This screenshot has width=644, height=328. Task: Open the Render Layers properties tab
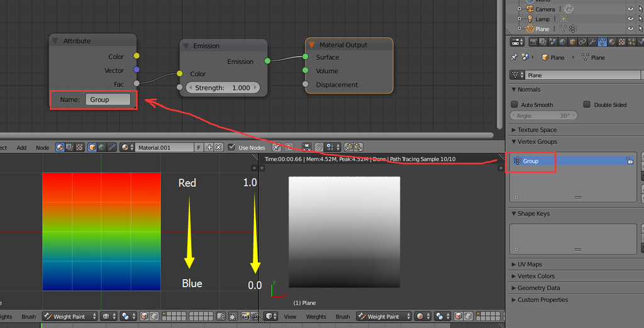click(543, 42)
